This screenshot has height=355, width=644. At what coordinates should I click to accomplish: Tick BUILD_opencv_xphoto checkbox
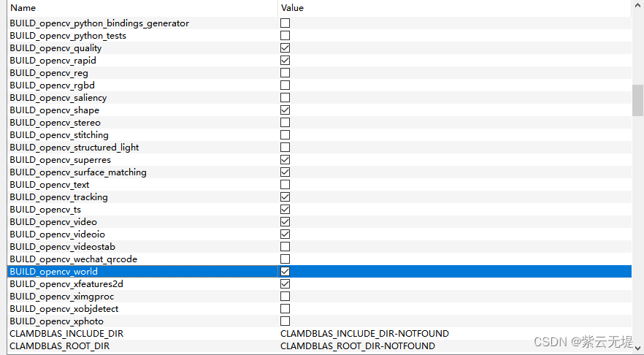285,321
